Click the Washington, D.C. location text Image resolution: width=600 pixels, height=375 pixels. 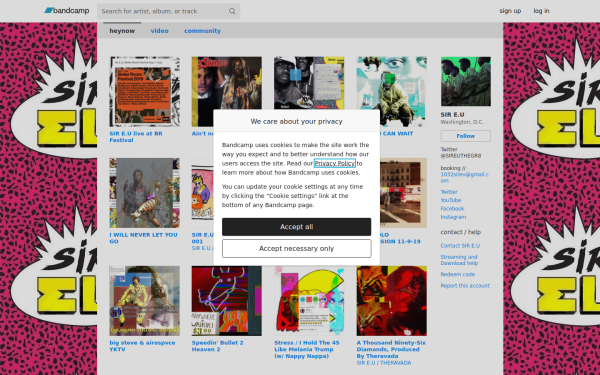[x=462, y=122]
